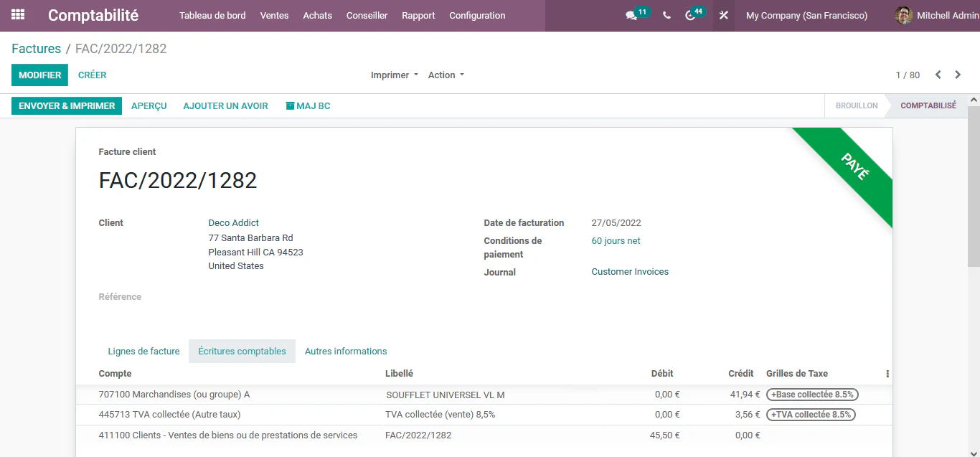Open the activities clock icon

tap(690, 15)
